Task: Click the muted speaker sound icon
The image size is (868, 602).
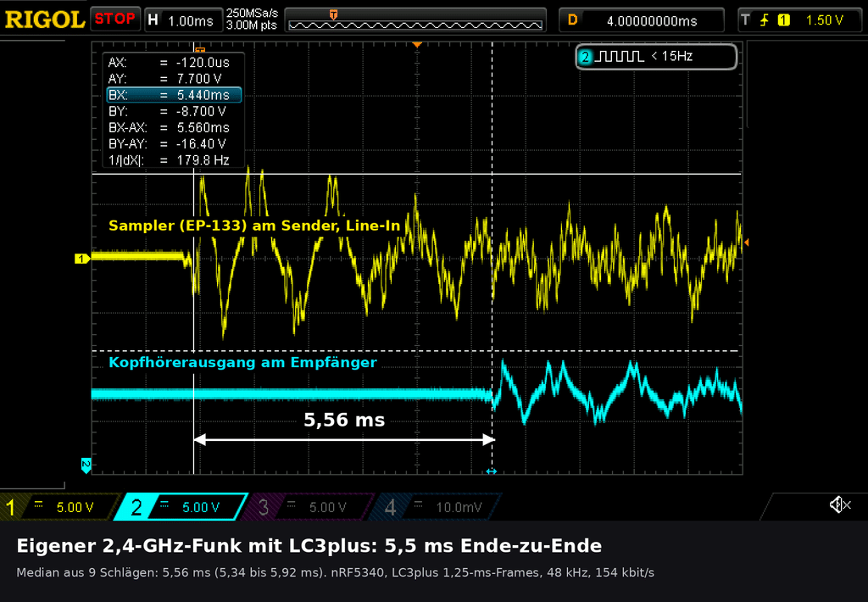Action: [840, 504]
